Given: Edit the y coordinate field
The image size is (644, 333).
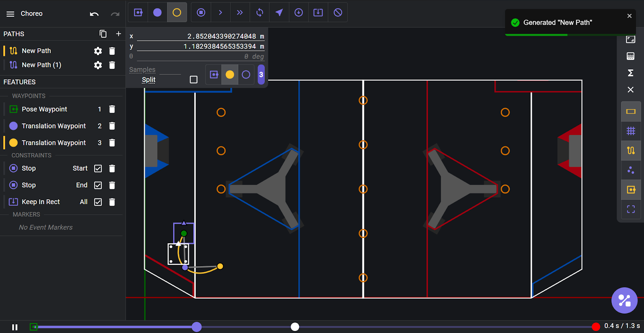Looking at the screenshot, I should click(x=200, y=46).
